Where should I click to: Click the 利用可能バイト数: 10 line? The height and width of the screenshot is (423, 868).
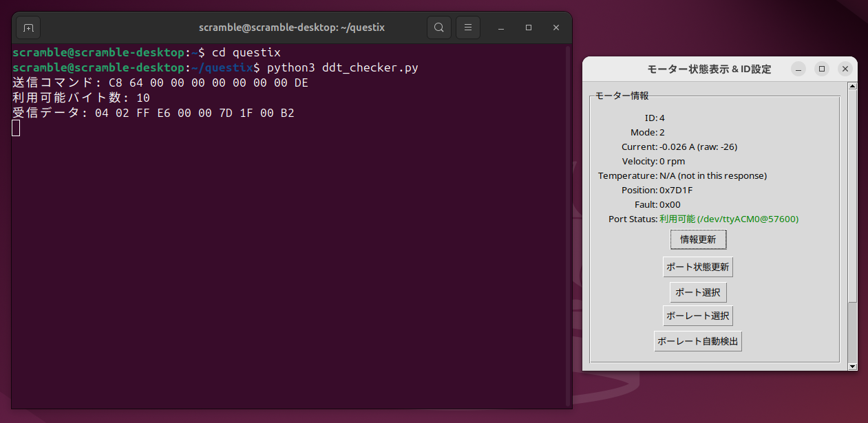[x=81, y=98]
